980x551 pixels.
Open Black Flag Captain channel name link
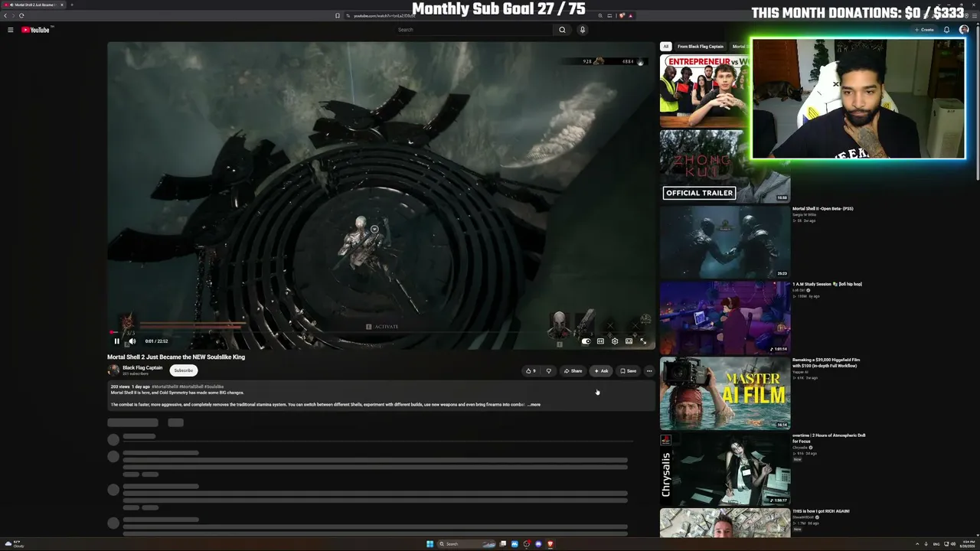[142, 368]
